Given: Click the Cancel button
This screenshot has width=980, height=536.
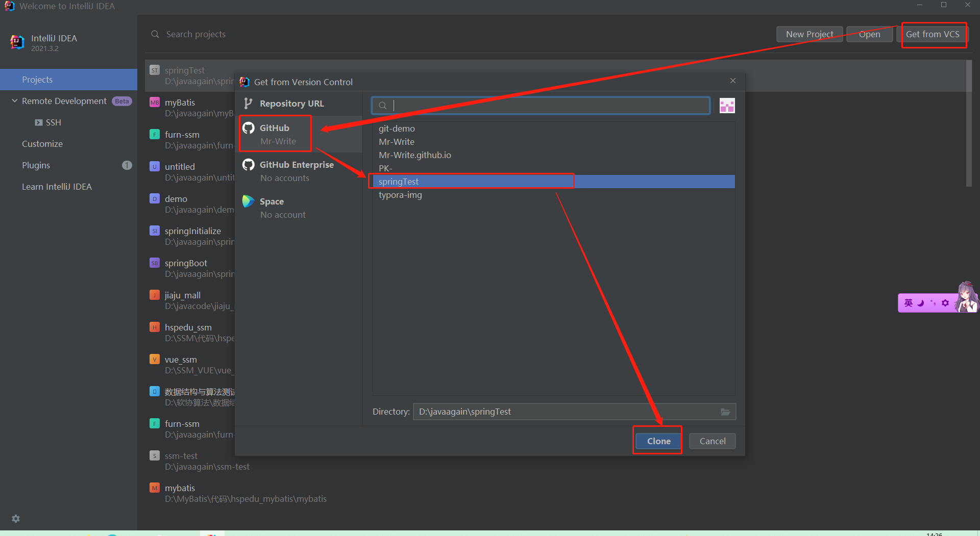Looking at the screenshot, I should [712, 441].
